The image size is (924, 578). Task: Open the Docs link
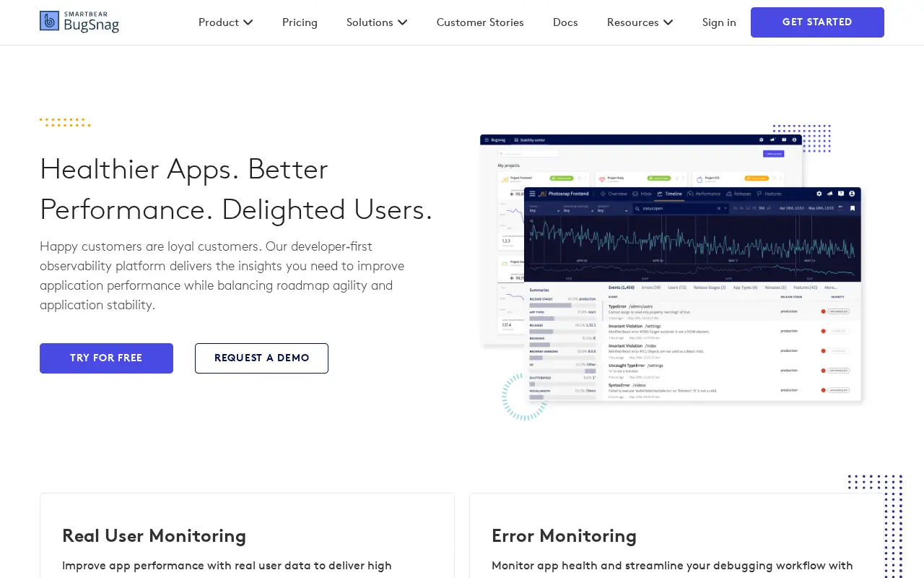click(565, 22)
